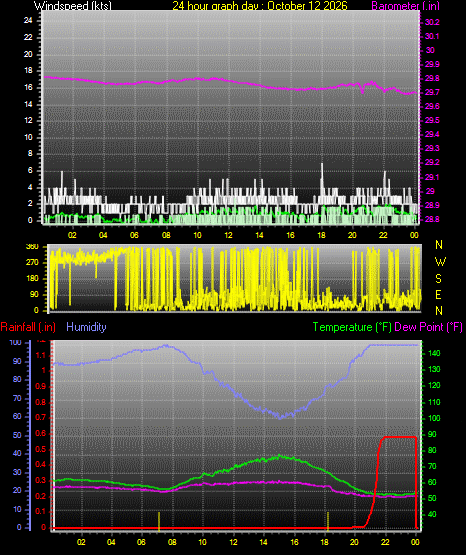Image resolution: width=466 pixels, height=555 pixels.
Task: Click the "1.1" rainfall scale value
Action: pyautogui.click(x=41, y=355)
